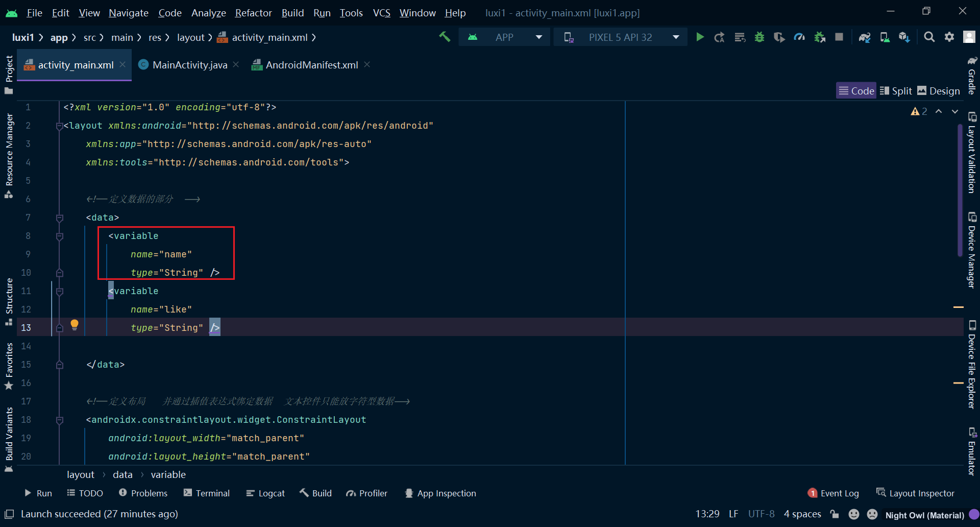Open IDE settings gear icon
980x527 pixels.
949,37
